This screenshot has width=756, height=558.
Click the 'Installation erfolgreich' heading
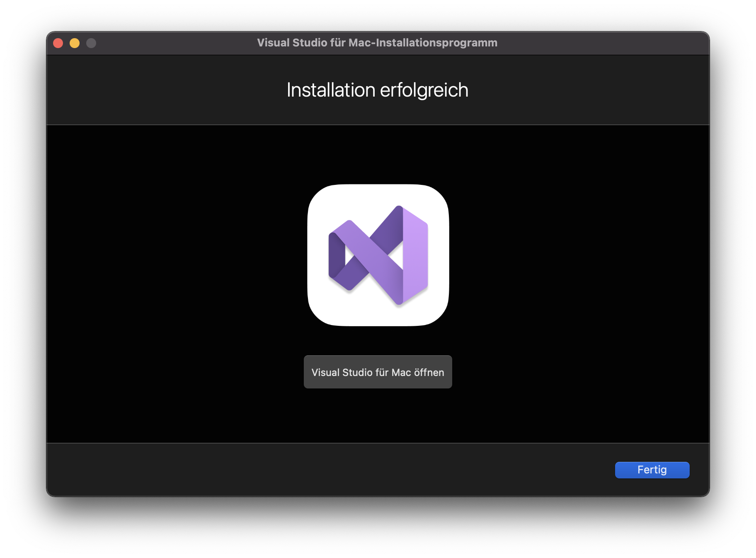(x=377, y=90)
